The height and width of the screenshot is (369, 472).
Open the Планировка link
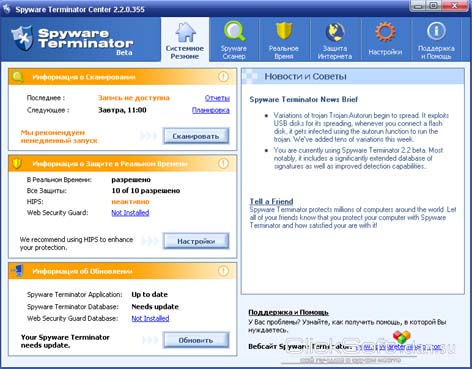pos(211,110)
